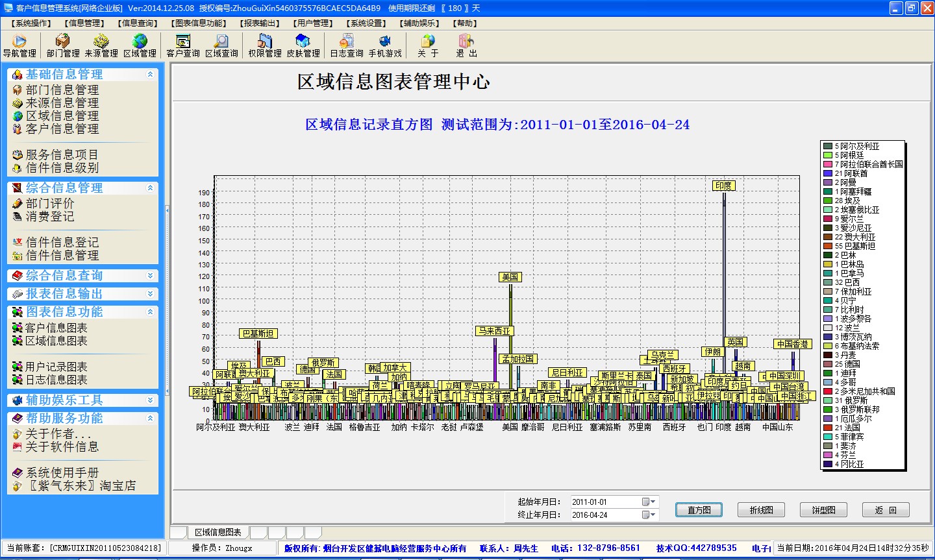The width and height of the screenshot is (935, 560).
Task: Click the 权限管理 toolbar icon
Action: click(x=265, y=45)
